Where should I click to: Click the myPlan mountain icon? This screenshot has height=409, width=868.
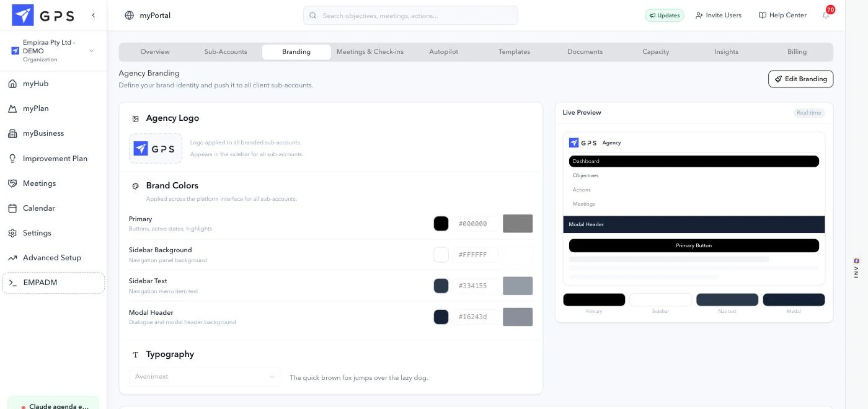click(12, 108)
